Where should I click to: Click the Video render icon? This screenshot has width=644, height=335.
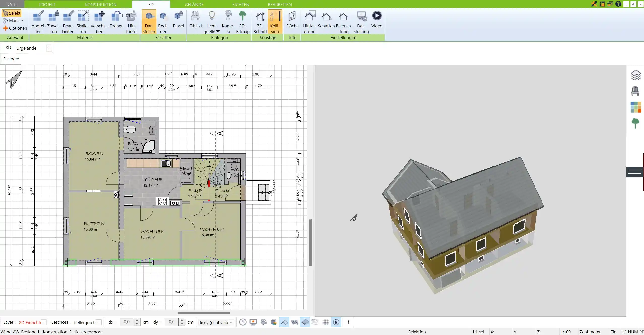coord(377,15)
